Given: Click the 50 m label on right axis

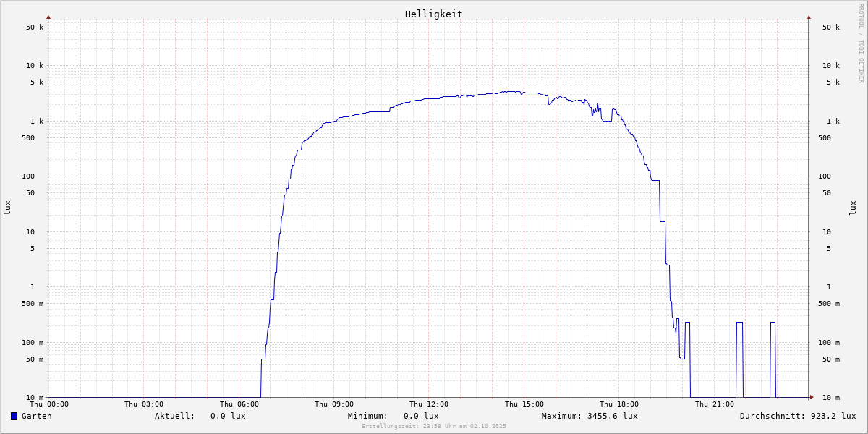Looking at the screenshot, I should [x=831, y=359].
